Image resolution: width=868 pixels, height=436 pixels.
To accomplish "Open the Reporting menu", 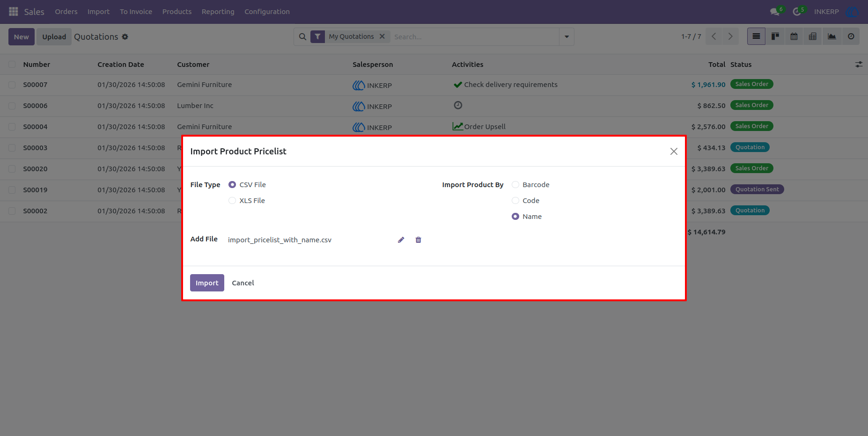I will click(218, 12).
